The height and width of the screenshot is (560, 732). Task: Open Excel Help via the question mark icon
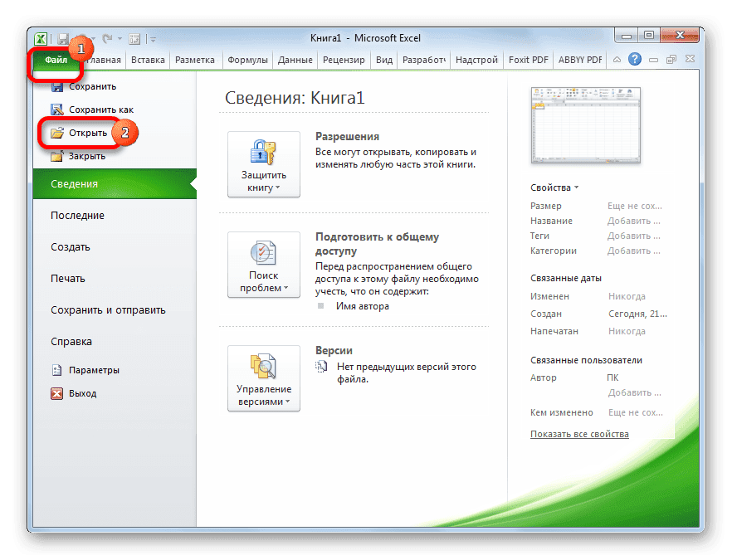(636, 59)
